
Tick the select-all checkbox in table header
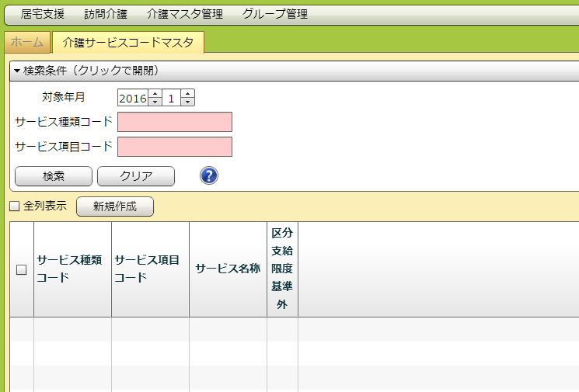(22, 269)
